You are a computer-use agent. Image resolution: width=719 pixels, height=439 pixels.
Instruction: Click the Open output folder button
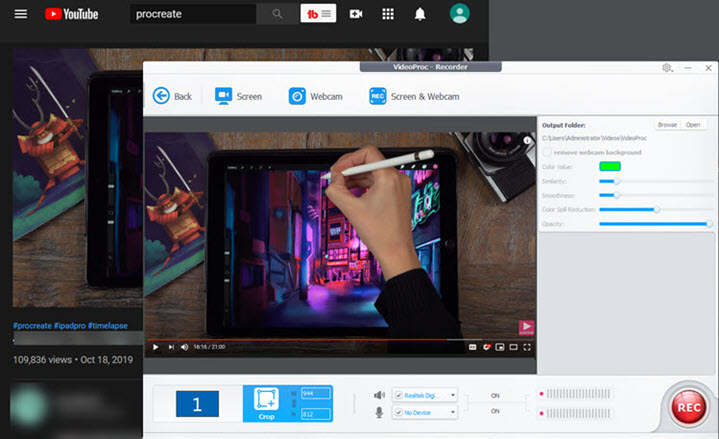click(x=693, y=125)
